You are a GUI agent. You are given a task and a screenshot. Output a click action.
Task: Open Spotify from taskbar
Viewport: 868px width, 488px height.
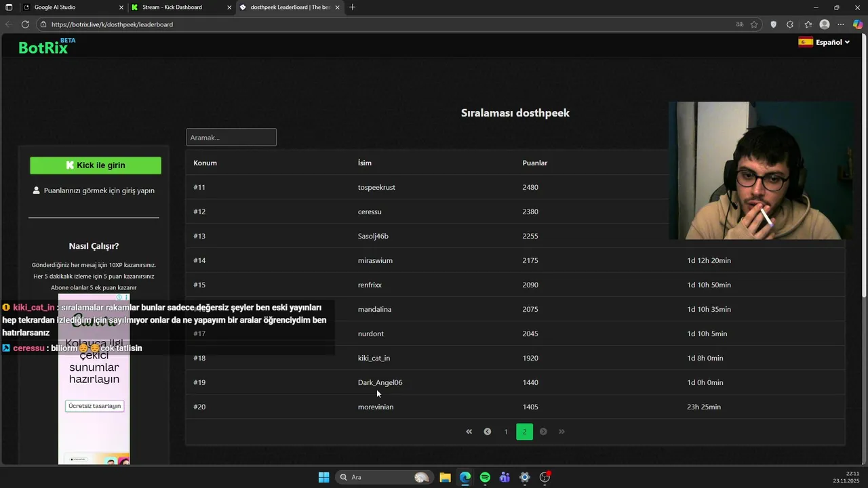click(485, 477)
